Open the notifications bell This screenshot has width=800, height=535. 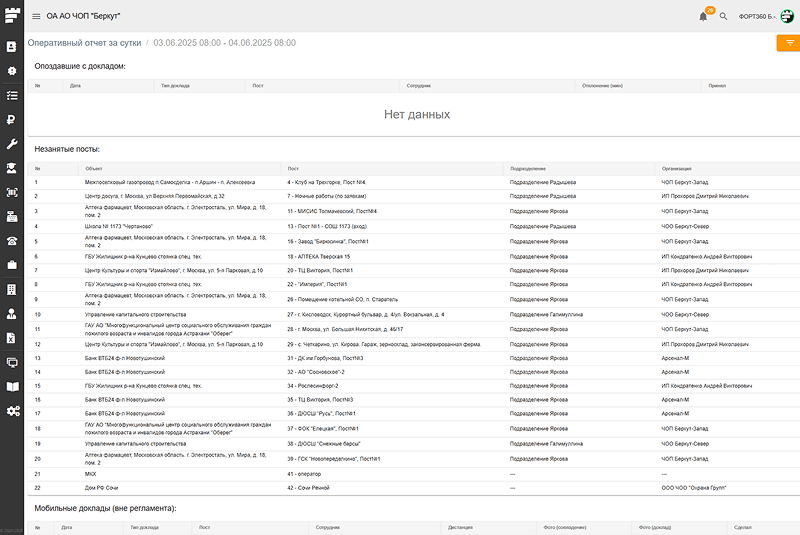pyautogui.click(x=703, y=16)
